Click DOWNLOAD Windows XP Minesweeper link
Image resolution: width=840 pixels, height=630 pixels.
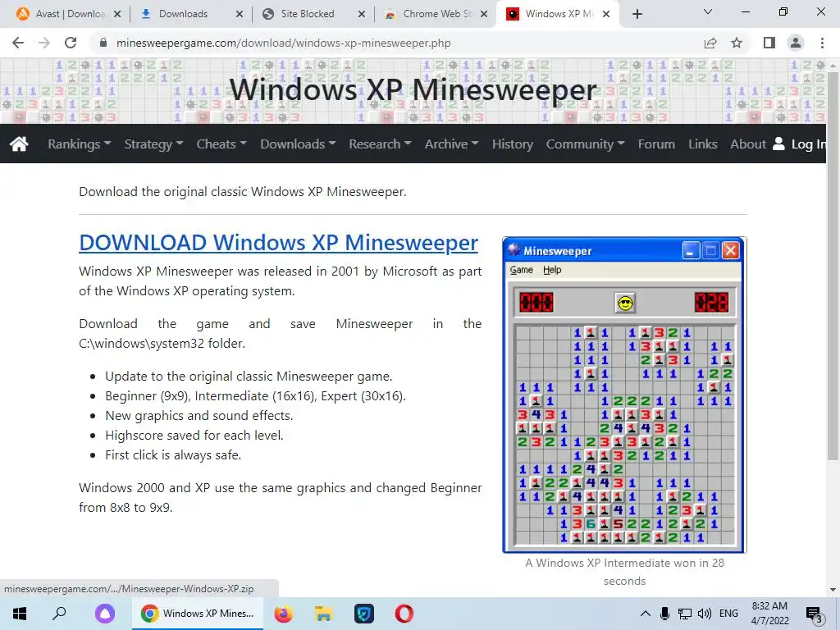[x=279, y=243]
